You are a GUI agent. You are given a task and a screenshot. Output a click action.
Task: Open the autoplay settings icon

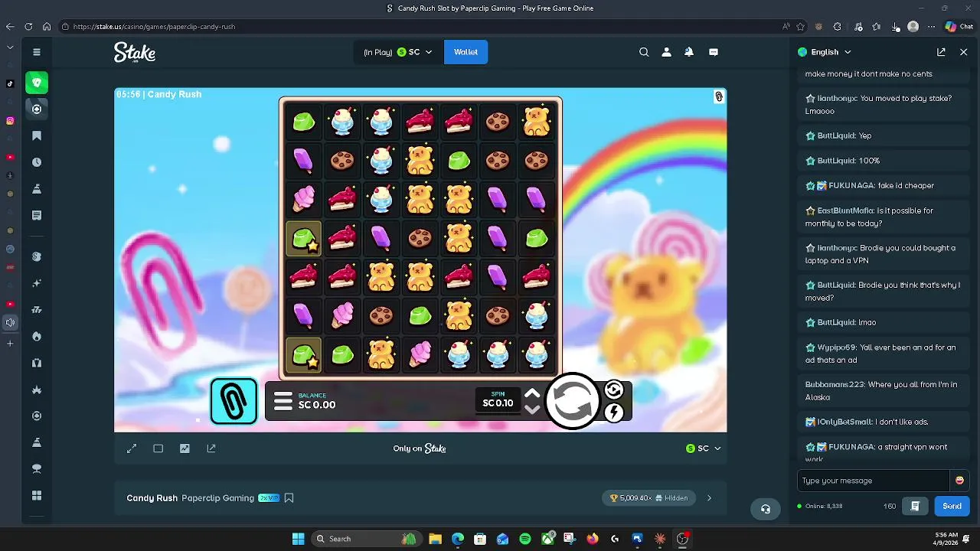[613, 391]
